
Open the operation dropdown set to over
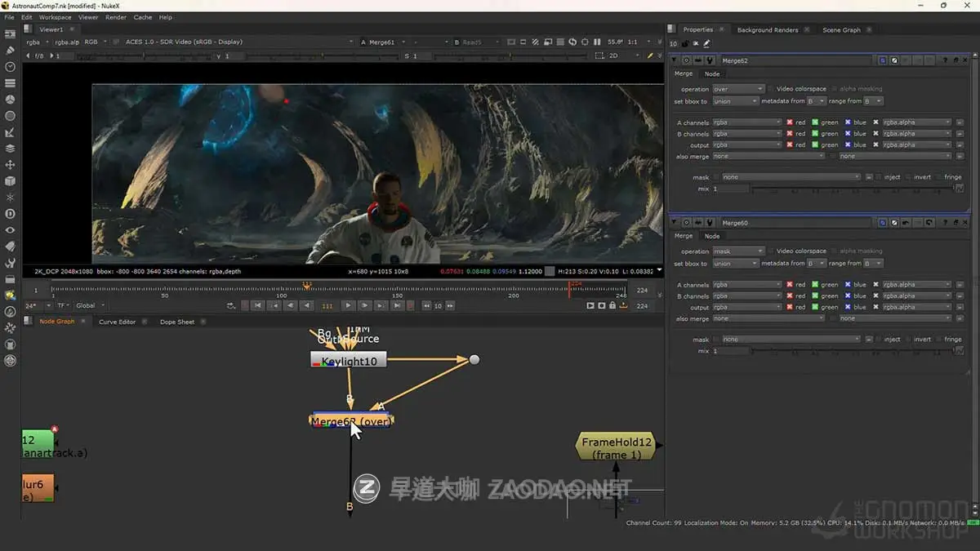coord(737,88)
